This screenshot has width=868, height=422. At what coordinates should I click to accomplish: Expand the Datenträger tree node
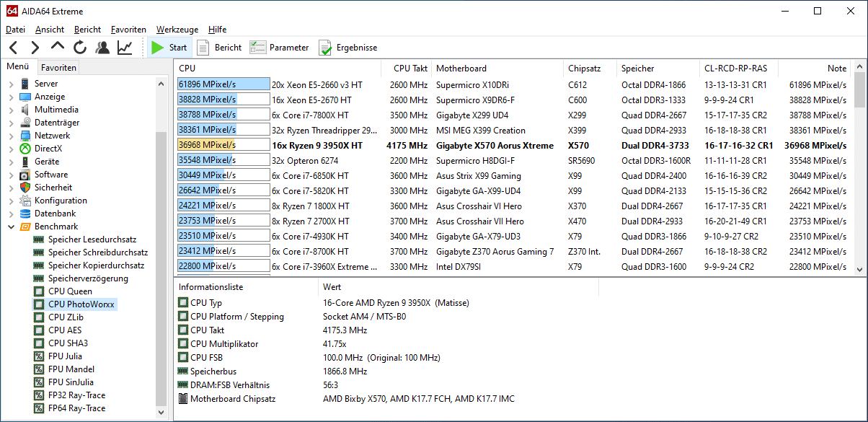(x=11, y=123)
